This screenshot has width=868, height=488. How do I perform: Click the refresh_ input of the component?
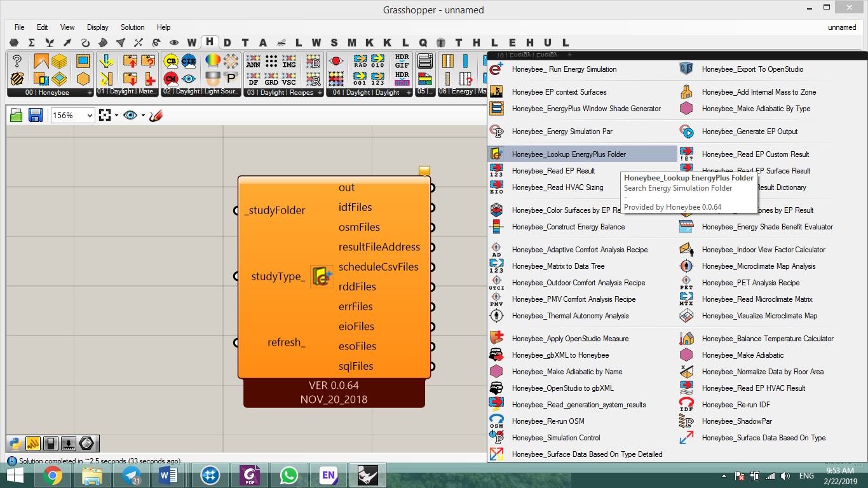(x=286, y=342)
